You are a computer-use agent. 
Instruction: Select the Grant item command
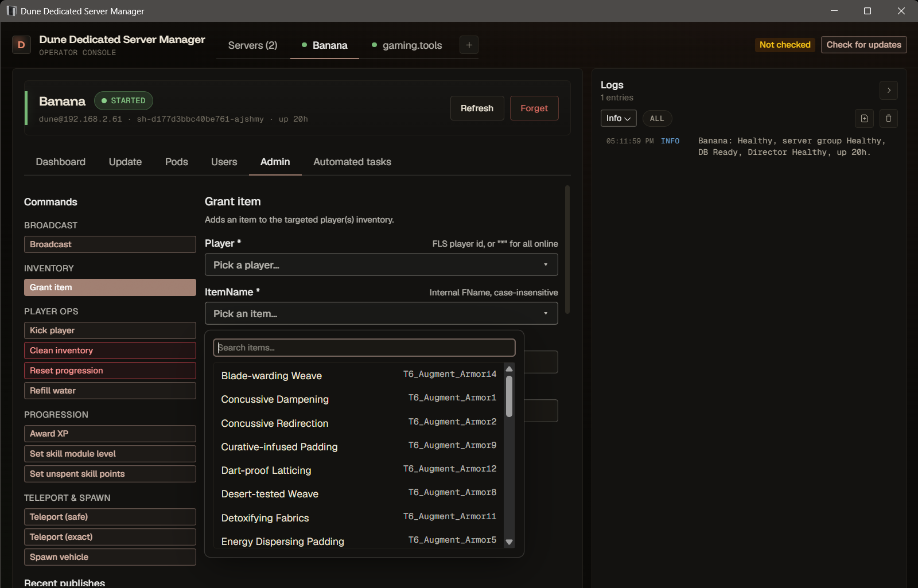[110, 287]
